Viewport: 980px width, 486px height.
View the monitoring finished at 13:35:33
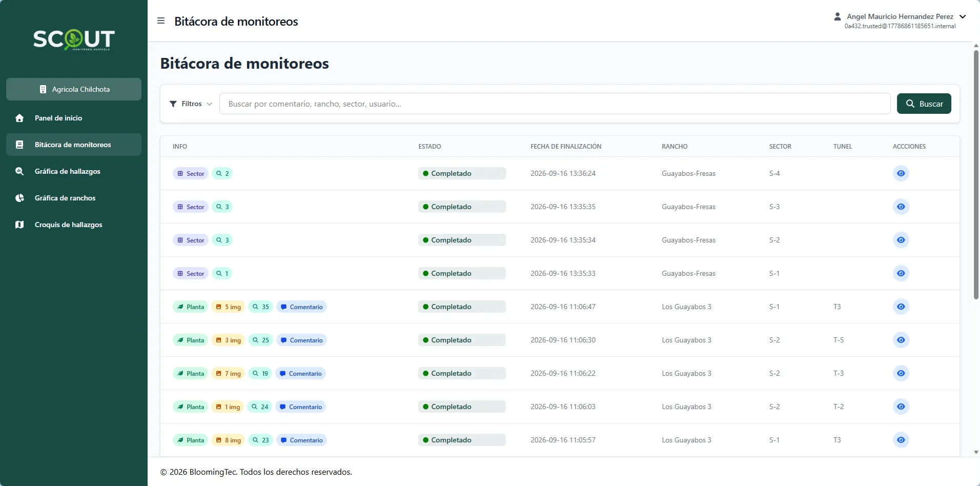point(901,273)
